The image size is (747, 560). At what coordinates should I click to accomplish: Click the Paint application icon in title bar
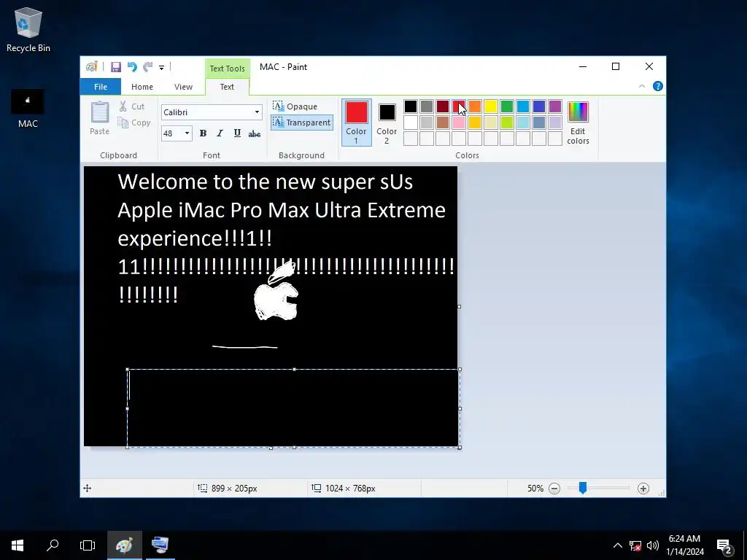tap(91, 67)
